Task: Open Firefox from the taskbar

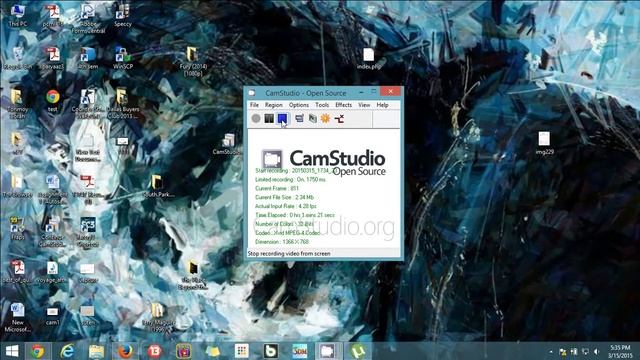Action: pyautogui.click(x=125, y=351)
